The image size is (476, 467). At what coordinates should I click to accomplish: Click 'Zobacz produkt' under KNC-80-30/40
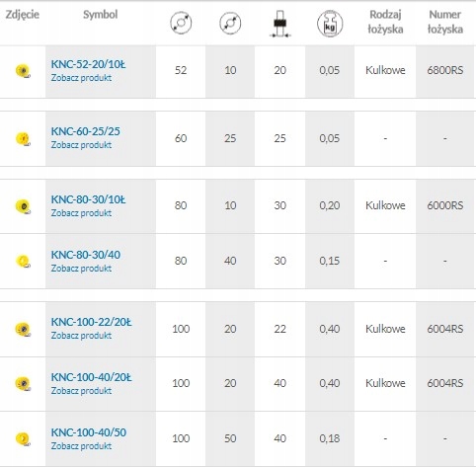(81, 269)
